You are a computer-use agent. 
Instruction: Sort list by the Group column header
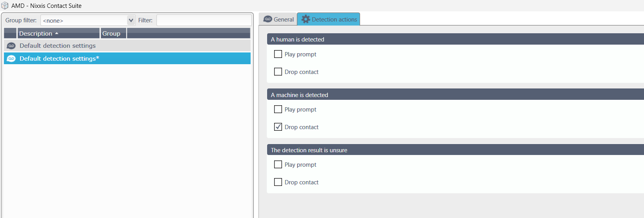pos(113,33)
